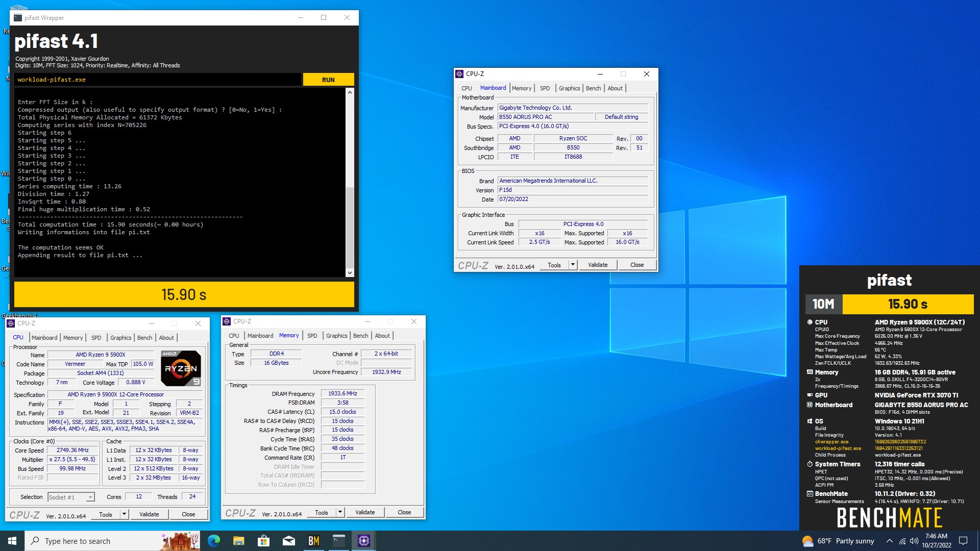Open Microsoft Store from taskbar
Image resolution: width=980 pixels, height=551 pixels.
263,541
